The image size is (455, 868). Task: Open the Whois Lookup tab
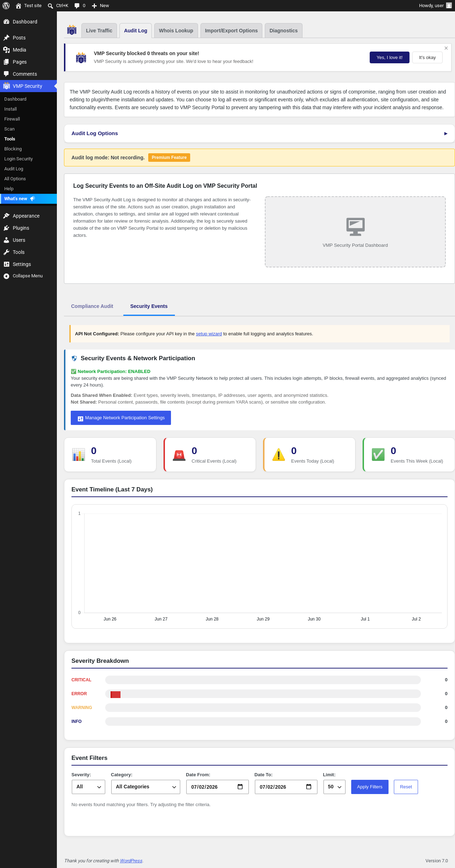coord(176,31)
